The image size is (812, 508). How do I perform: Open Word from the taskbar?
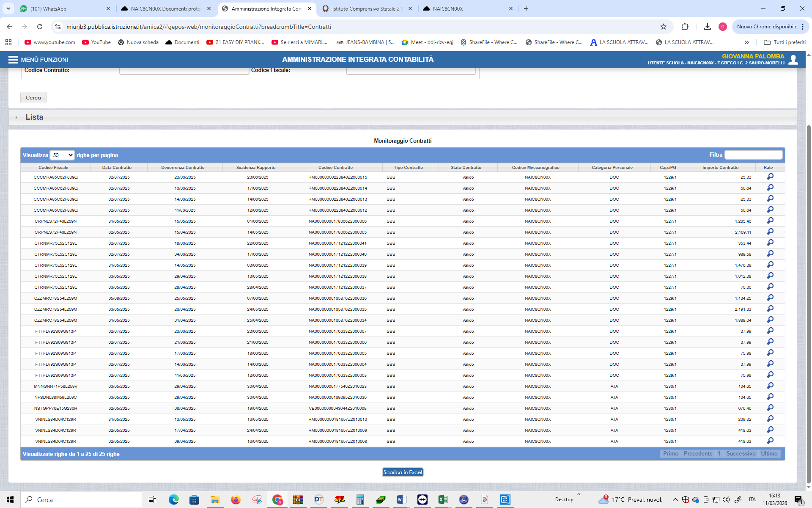(x=401, y=500)
